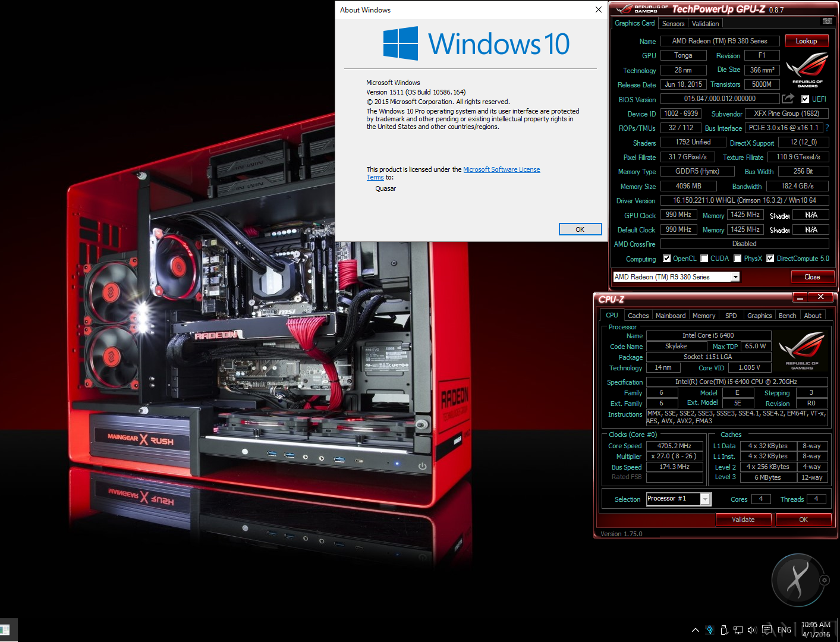Minimize the CPU-Z window
This screenshot has width=840, height=642.
point(800,297)
